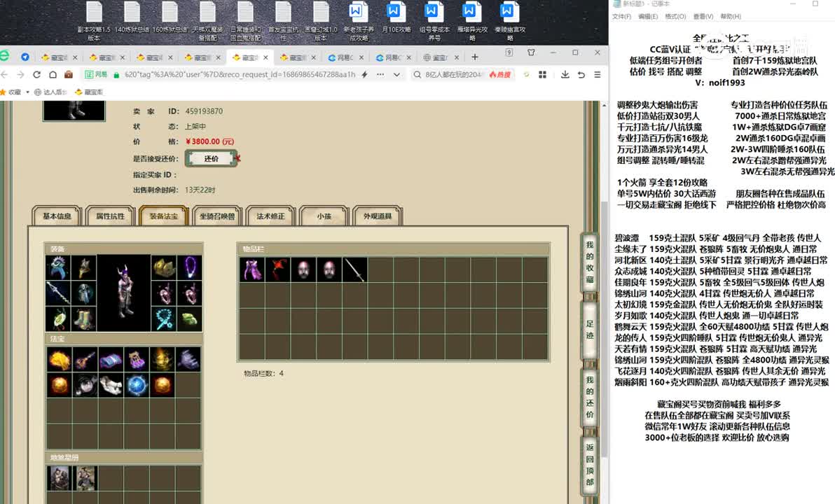The height and width of the screenshot is (504, 835).
Task: Open Notepad 文件(F) menu
Action: tap(621, 17)
